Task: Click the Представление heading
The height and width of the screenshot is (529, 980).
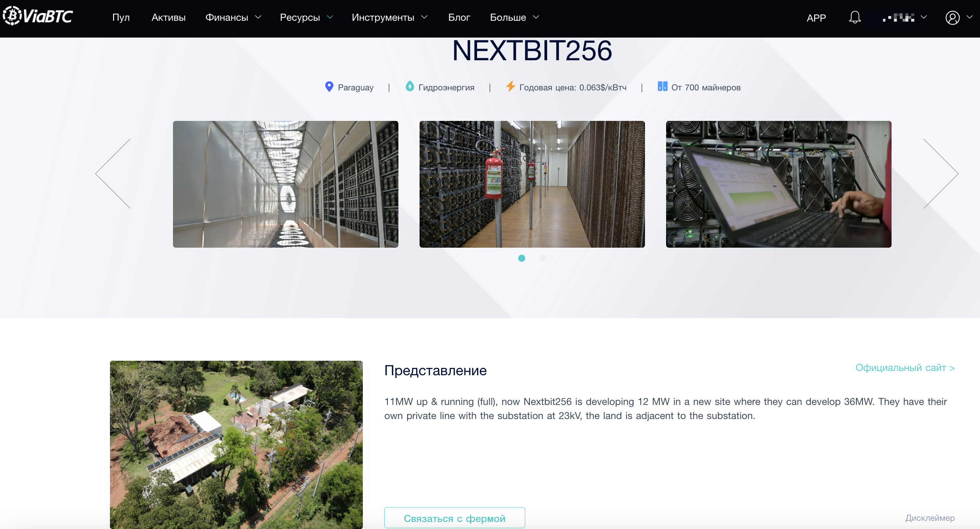Action: coord(436,370)
